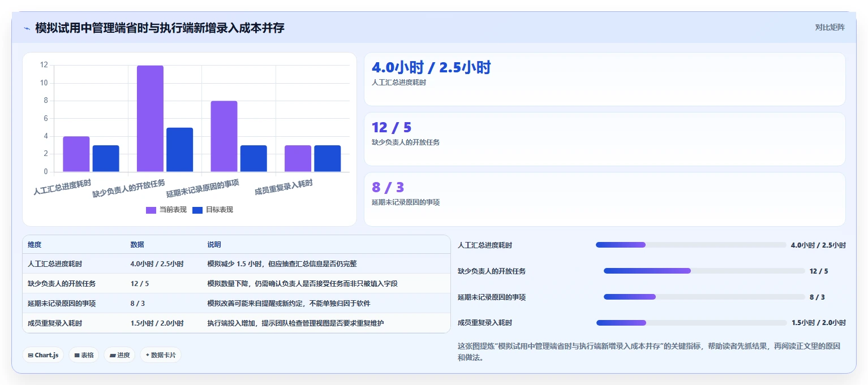Click table cell 成员重复录入耗时 in 维度 column
The width and height of the screenshot is (868, 385).
[55, 323]
